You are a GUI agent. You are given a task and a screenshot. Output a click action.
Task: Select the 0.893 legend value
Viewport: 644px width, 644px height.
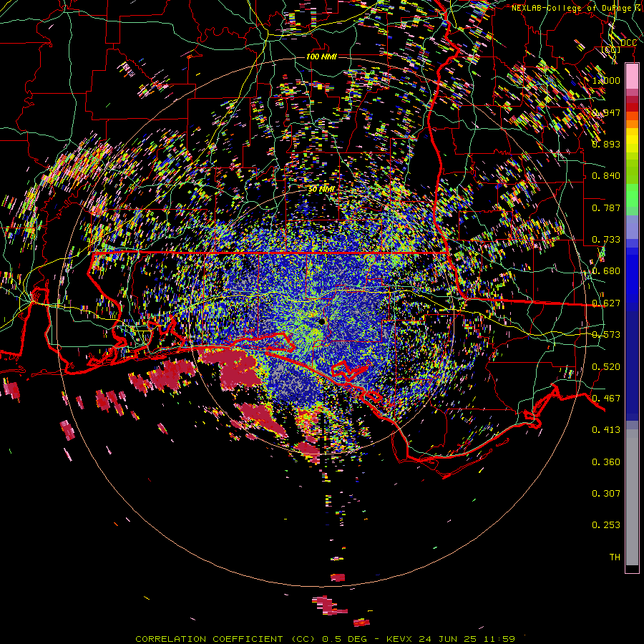point(606,144)
